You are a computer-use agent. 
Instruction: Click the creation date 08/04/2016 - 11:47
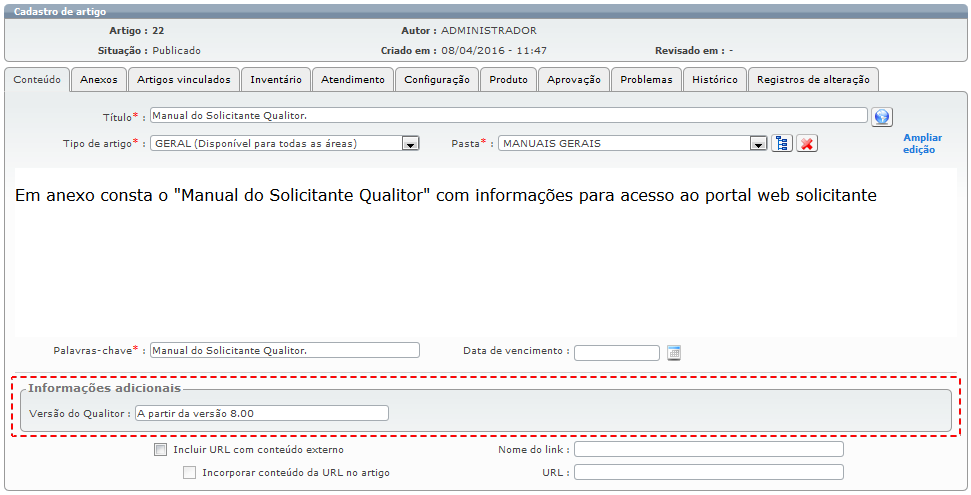pos(494,51)
